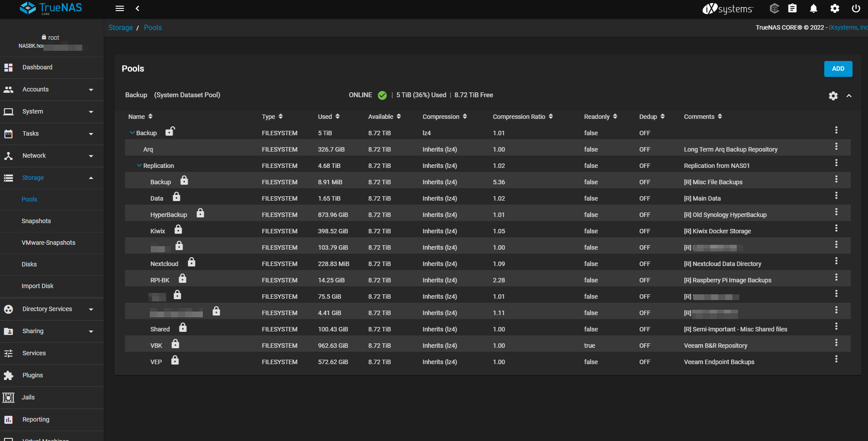
Task: Expand the Tasks menu
Action: [x=52, y=134]
